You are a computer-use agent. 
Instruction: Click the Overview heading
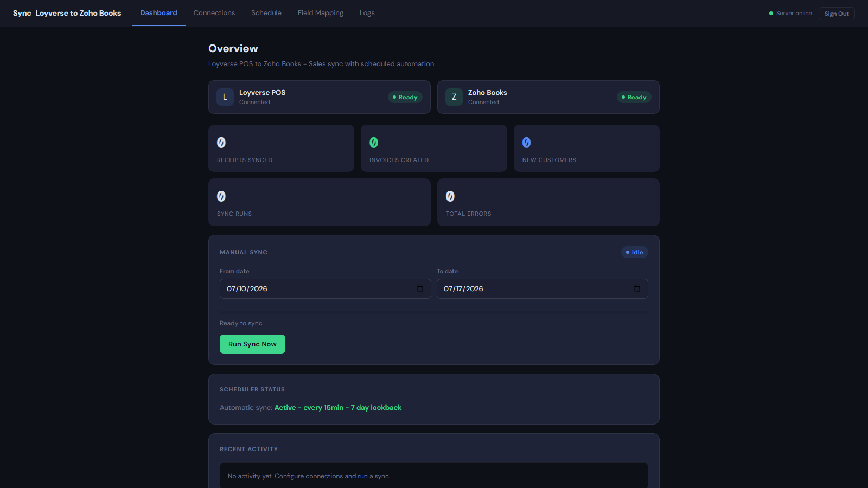[233, 48]
